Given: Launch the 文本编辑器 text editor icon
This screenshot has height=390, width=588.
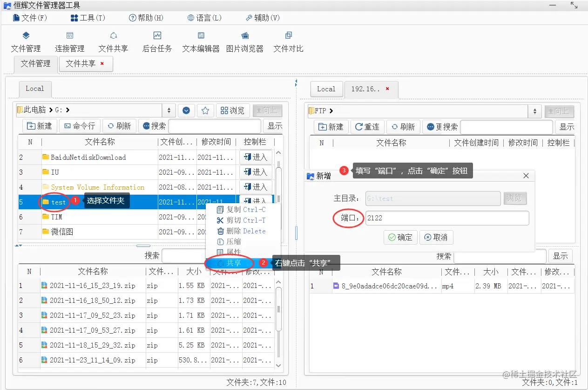Looking at the screenshot, I should [201, 42].
